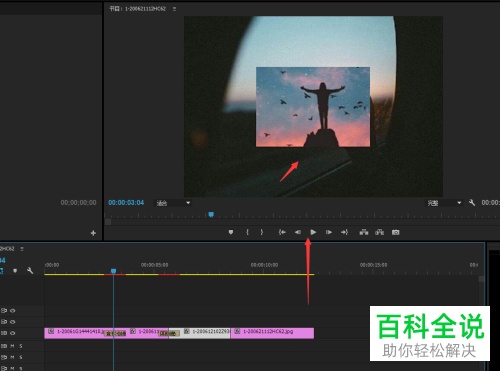
Task: Toggle eye visibility on middle video track
Action: click(13, 322)
